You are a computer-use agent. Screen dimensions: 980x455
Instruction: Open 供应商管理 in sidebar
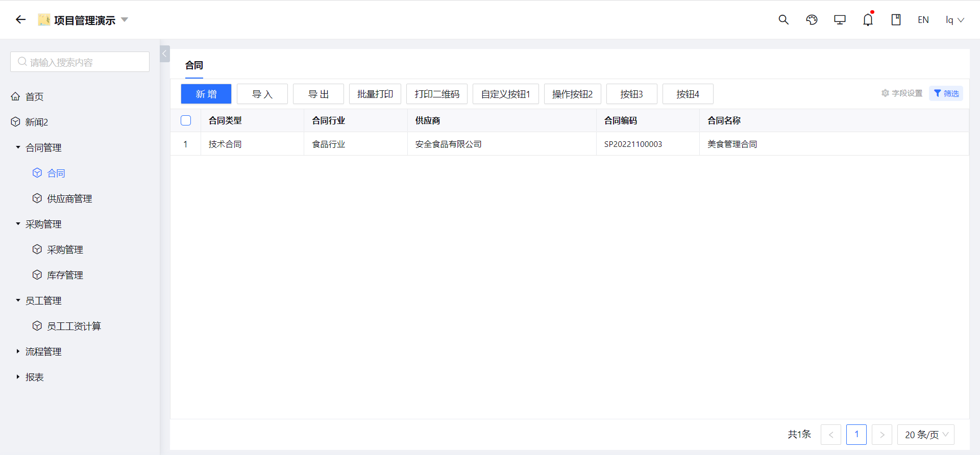pyautogui.click(x=69, y=198)
